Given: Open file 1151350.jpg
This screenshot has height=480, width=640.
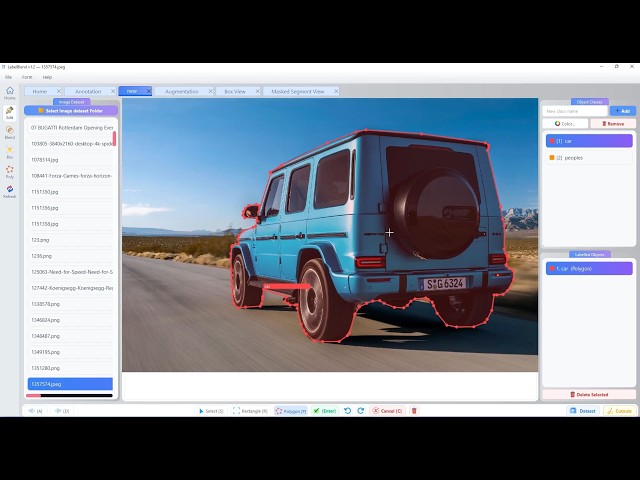Looking at the screenshot, I should [x=70, y=192].
